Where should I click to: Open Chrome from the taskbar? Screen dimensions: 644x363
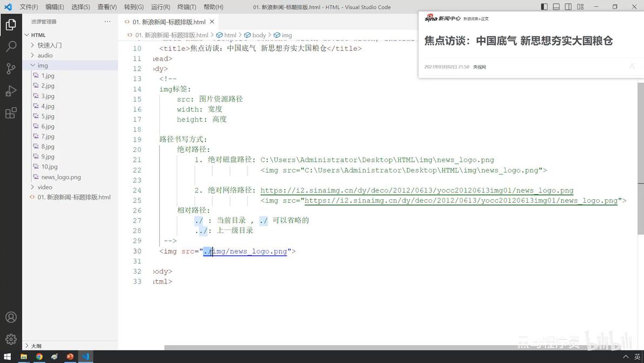[39, 357]
